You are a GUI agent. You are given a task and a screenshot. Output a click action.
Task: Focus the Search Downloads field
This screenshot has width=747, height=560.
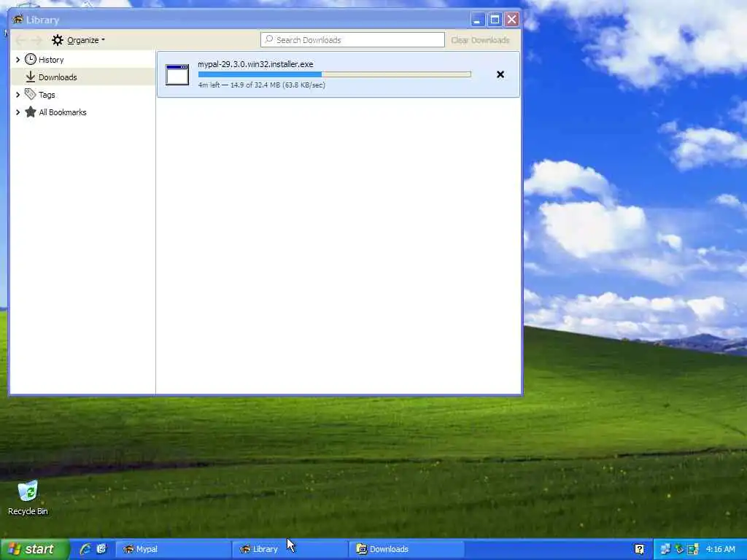352,40
